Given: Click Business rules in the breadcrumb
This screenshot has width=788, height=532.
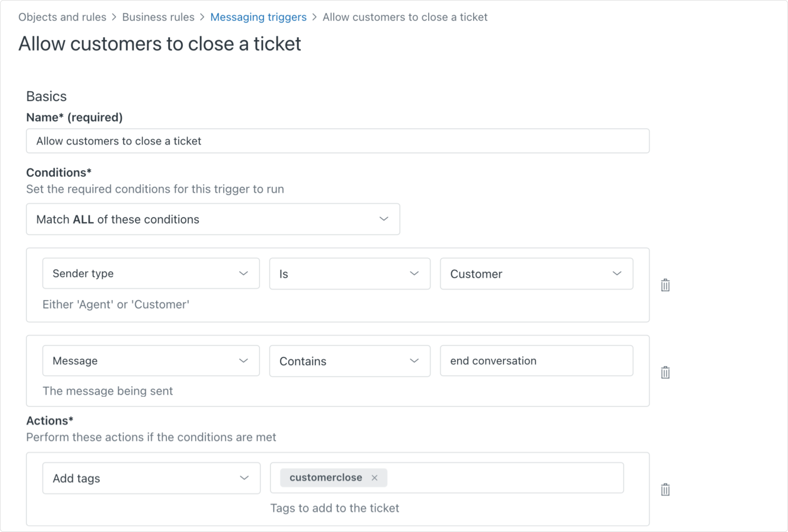Looking at the screenshot, I should click(x=158, y=17).
